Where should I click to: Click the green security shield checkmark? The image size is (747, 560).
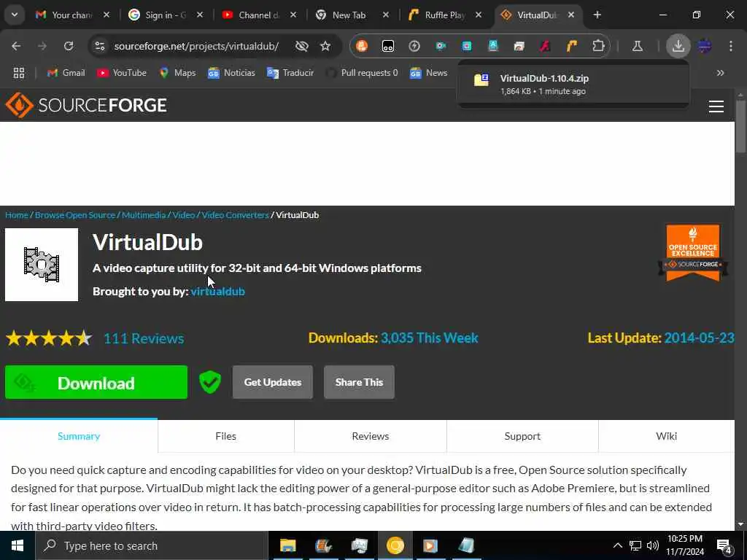[x=209, y=382]
